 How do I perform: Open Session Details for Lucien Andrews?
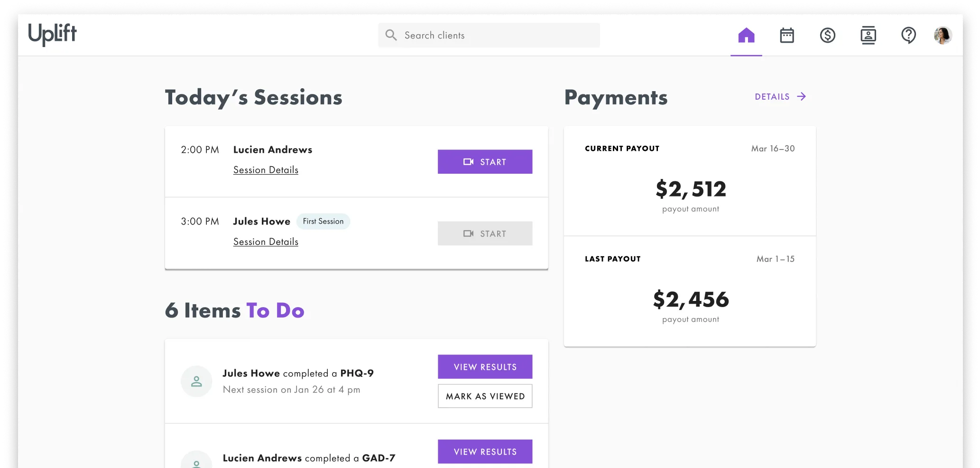(266, 170)
